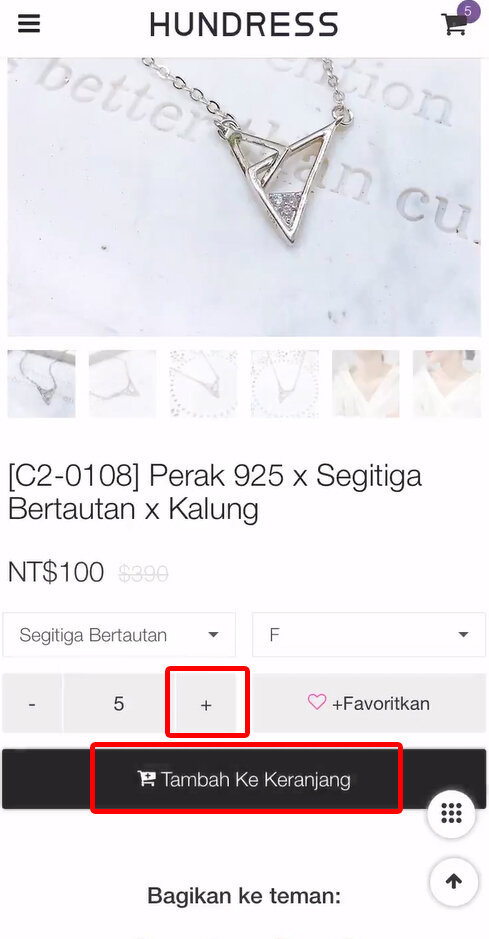Select the fifth thumbnail of model wearing necklace

(366, 384)
